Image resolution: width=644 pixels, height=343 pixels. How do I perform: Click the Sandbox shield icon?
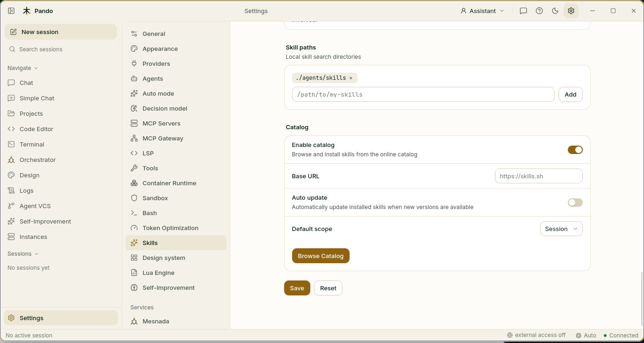click(x=134, y=198)
